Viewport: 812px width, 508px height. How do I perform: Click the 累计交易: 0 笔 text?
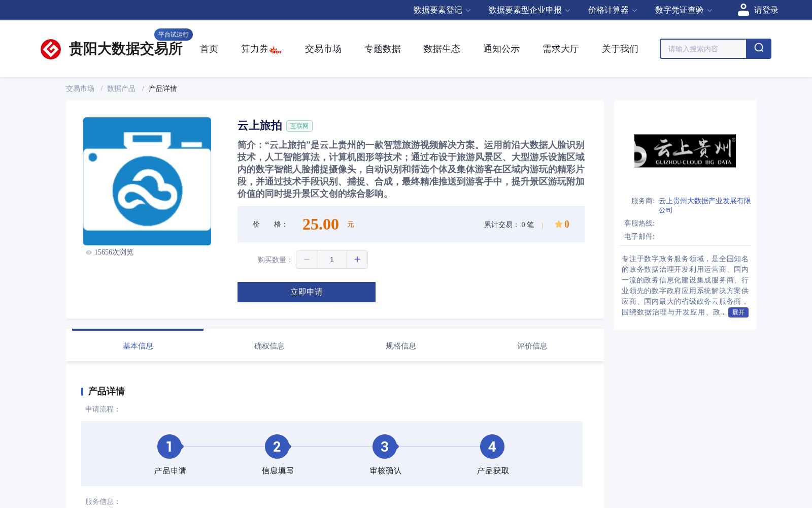point(509,225)
